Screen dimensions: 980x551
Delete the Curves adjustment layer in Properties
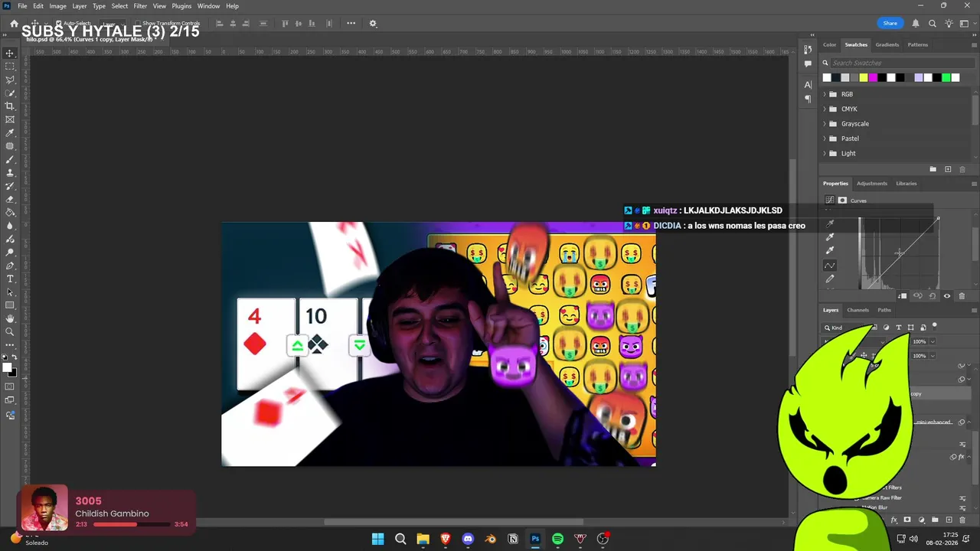tap(962, 296)
